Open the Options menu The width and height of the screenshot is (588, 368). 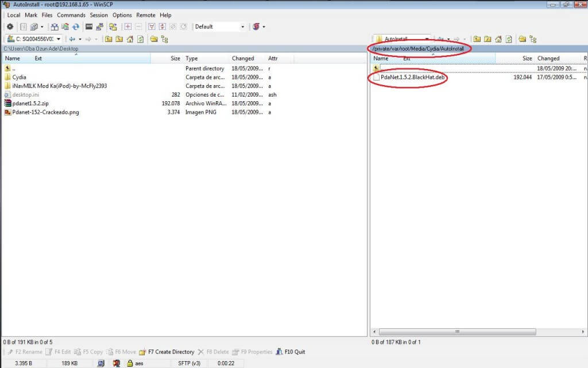click(122, 15)
